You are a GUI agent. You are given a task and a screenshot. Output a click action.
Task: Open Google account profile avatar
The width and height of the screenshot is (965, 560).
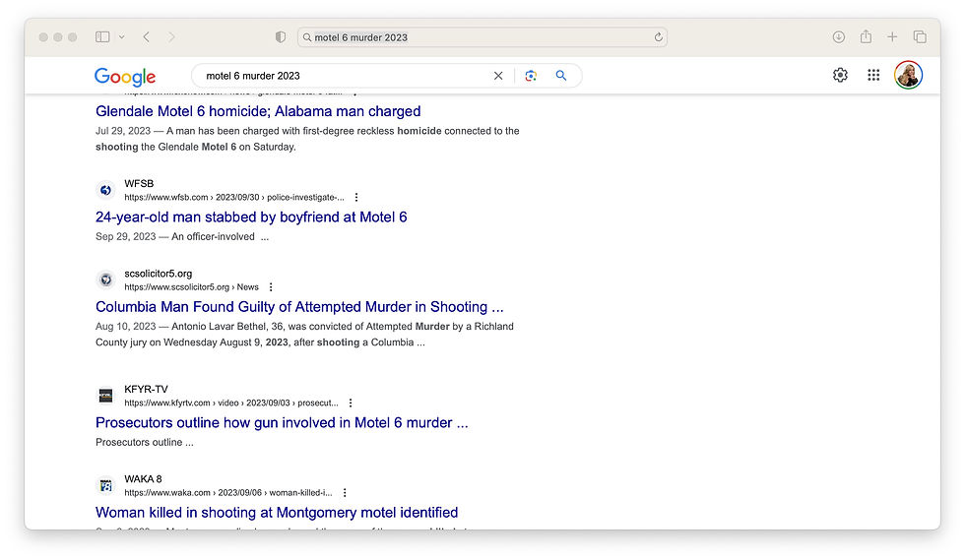pyautogui.click(x=908, y=75)
